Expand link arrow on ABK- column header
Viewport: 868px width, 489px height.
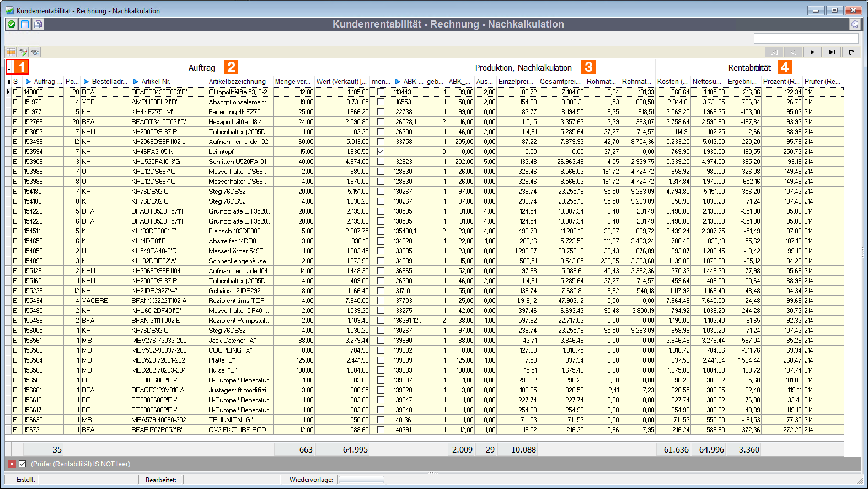398,82
